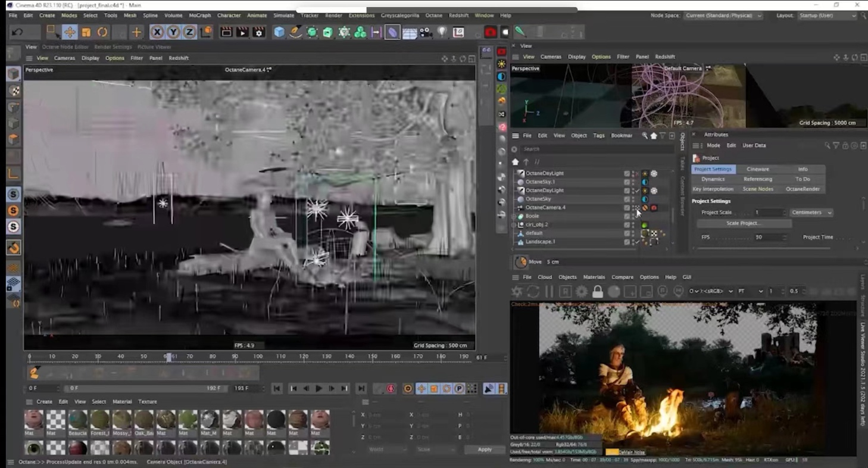The width and height of the screenshot is (868, 468).
Task: Click Render View clapperboard icon
Action: (226, 32)
